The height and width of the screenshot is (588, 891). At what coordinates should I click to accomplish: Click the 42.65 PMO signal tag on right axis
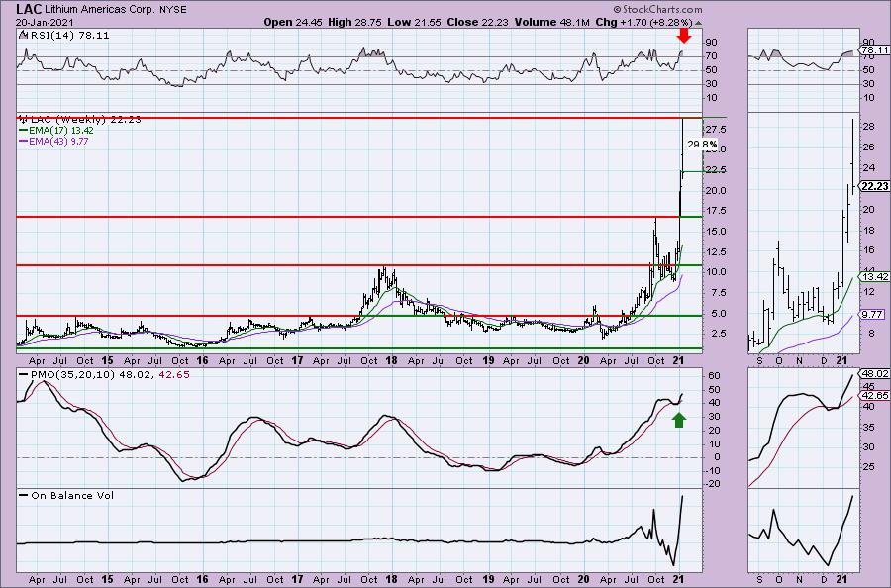[x=874, y=395]
